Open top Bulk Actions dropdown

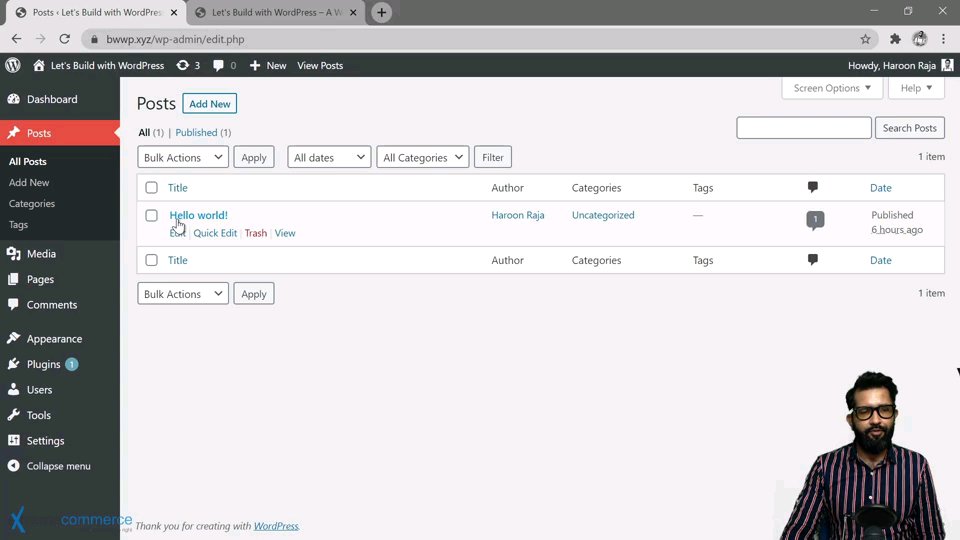click(x=183, y=157)
